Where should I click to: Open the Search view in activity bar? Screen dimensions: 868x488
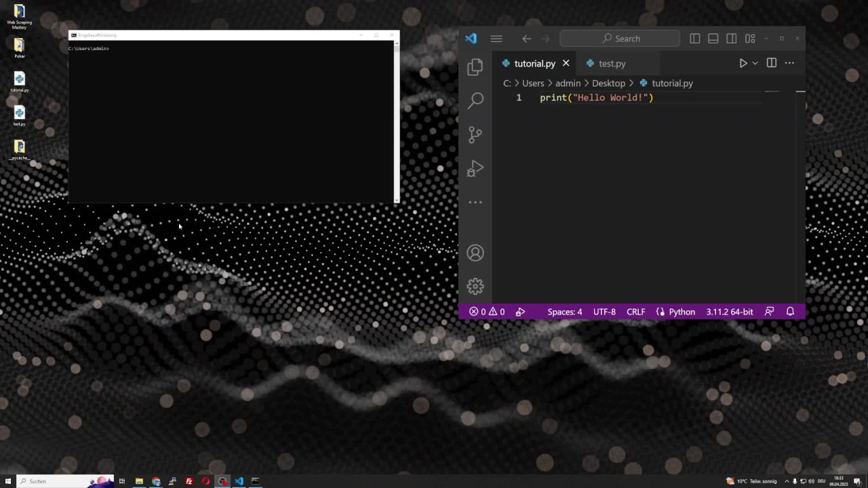coord(475,100)
